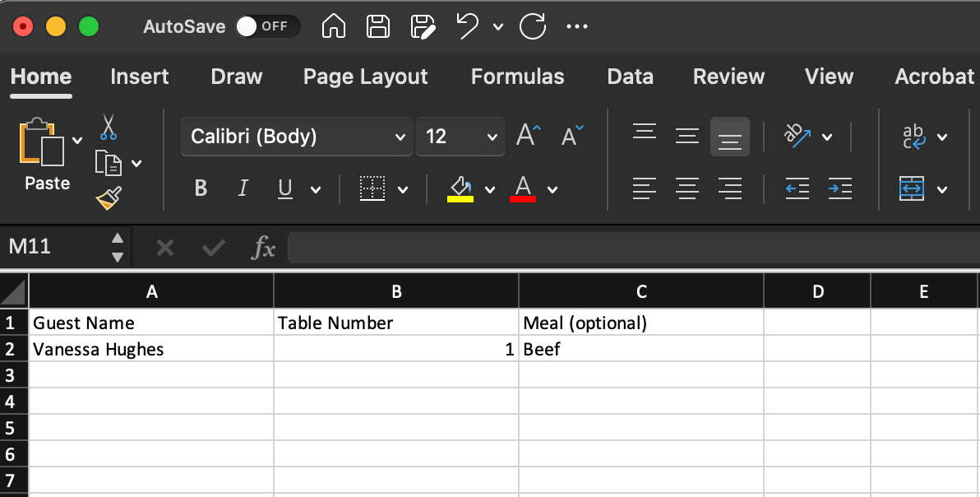Open the Page Layout tab
The image size is (980, 497).
[365, 77]
